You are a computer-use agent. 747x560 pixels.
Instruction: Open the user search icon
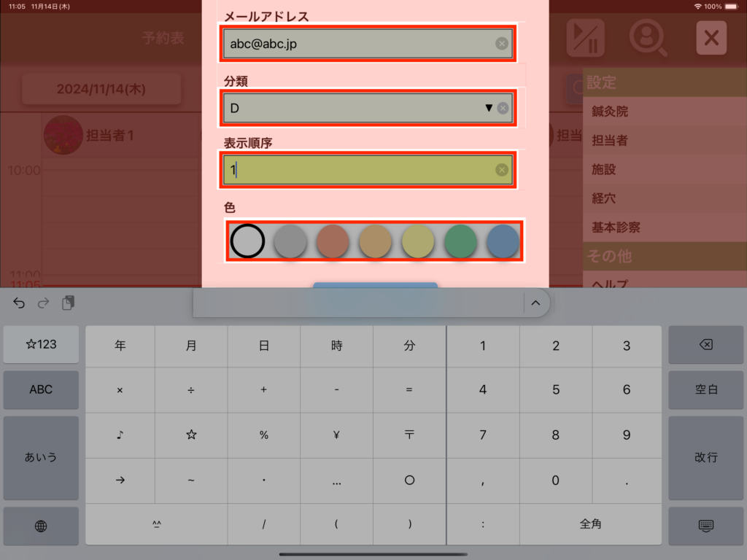648,38
